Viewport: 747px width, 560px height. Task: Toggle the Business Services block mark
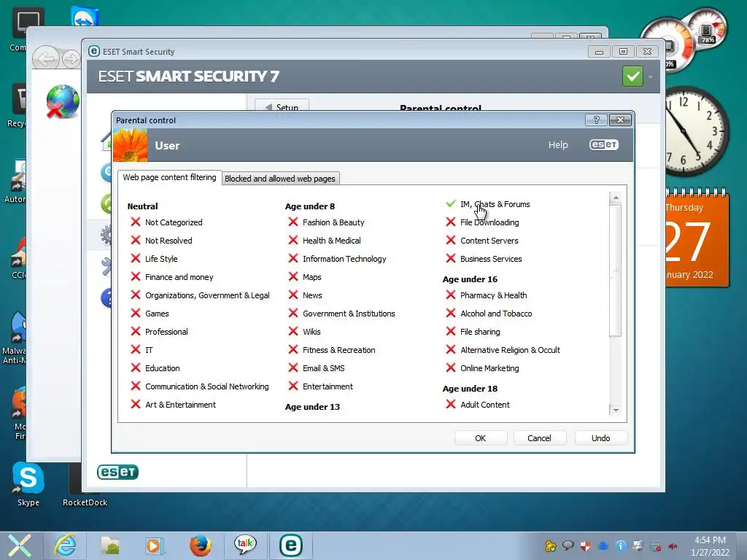point(451,259)
